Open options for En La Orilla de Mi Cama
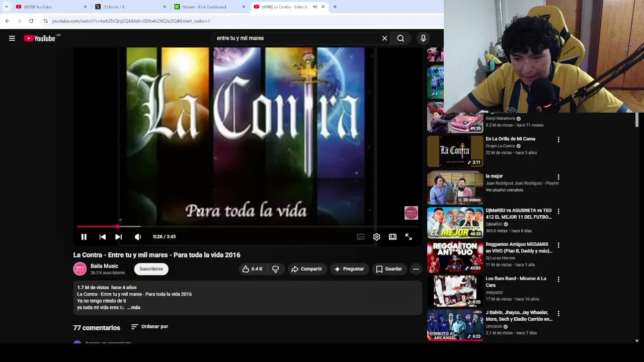644x362 pixels. pos(558,140)
